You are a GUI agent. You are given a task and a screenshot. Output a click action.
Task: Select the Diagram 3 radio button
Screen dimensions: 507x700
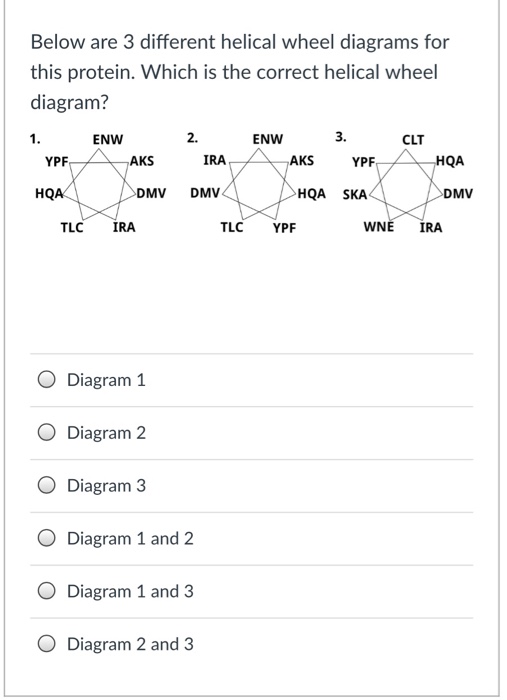click(46, 485)
